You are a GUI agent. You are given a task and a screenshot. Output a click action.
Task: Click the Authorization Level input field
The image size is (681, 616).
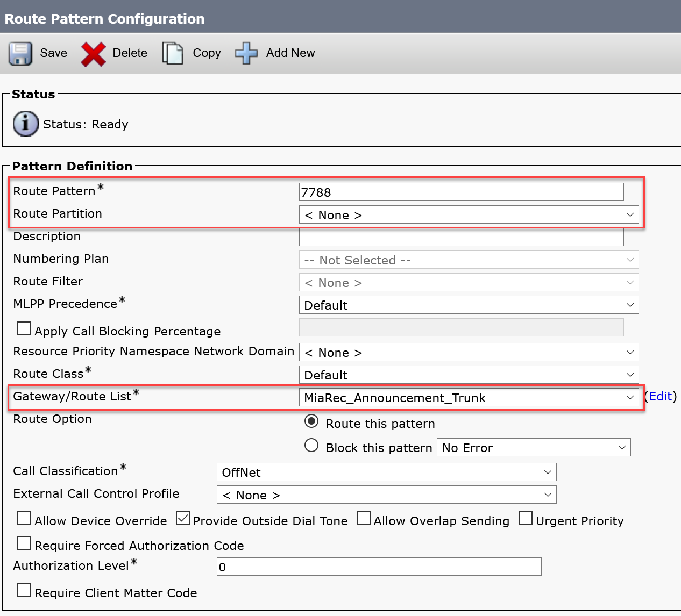point(379,567)
